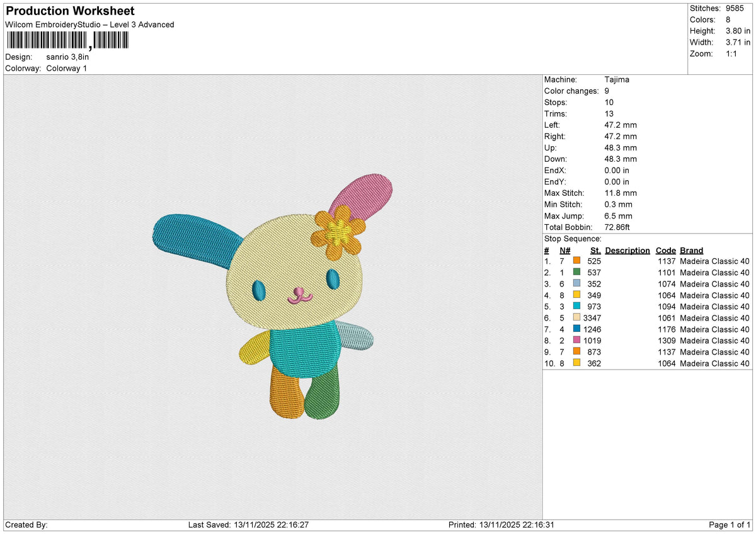This screenshot has height=534, width=756.
Task: Click the EndY value '0.00 in'
Action: (617, 181)
